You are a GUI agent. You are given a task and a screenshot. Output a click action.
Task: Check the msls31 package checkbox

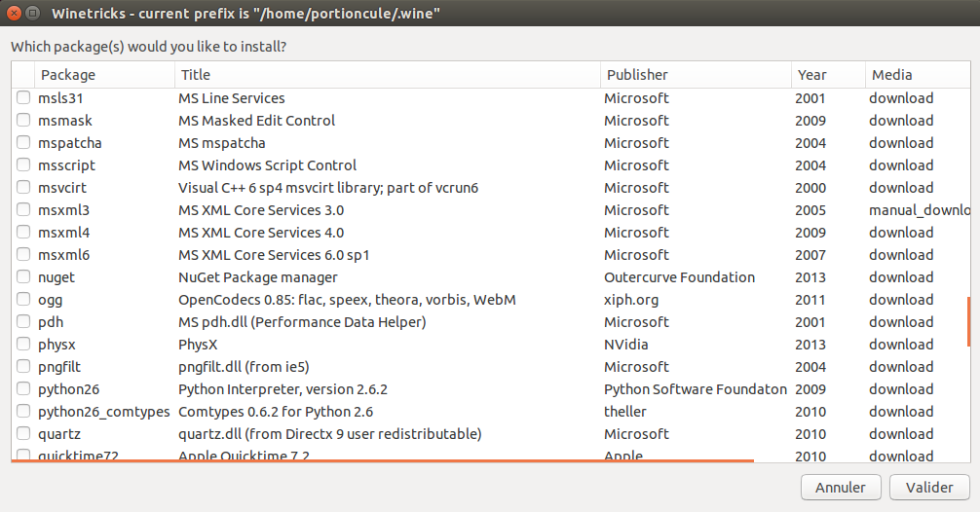click(x=23, y=98)
